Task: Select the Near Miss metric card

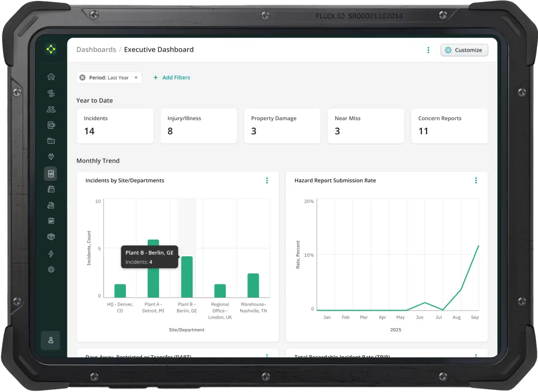Action: (x=366, y=126)
